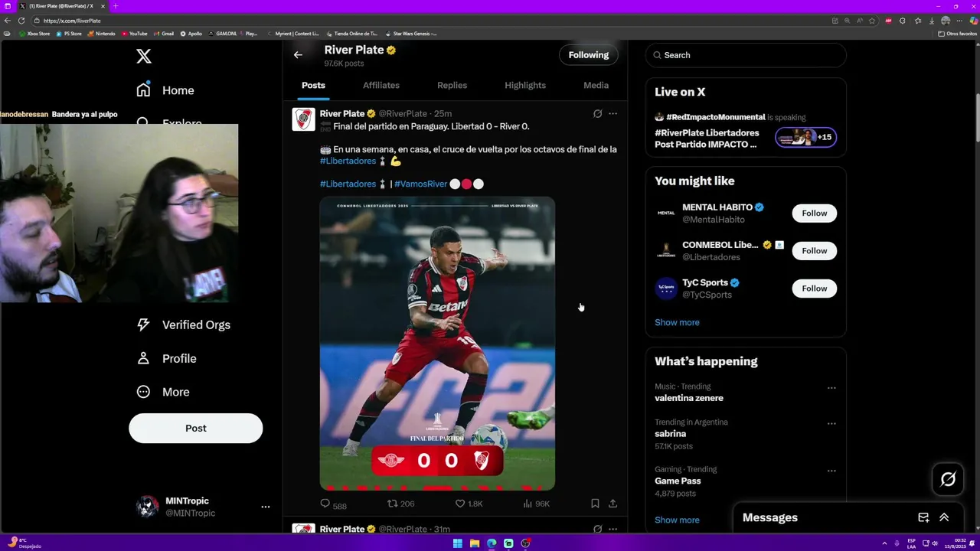The width and height of the screenshot is (980, 551).
Task: Show hidden system tray icons chevron
Action: [885, 543]
